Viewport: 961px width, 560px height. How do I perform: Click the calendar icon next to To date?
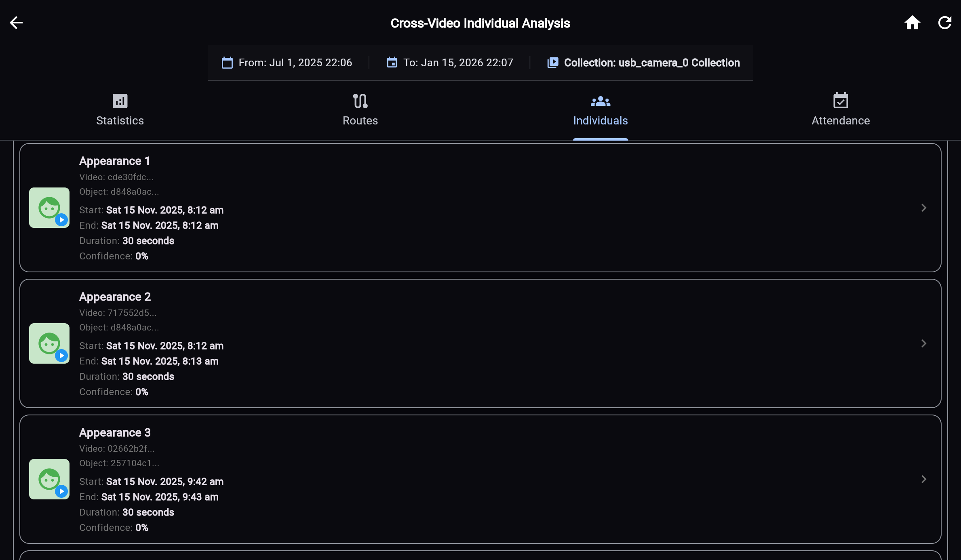click(x=391, y=63)
